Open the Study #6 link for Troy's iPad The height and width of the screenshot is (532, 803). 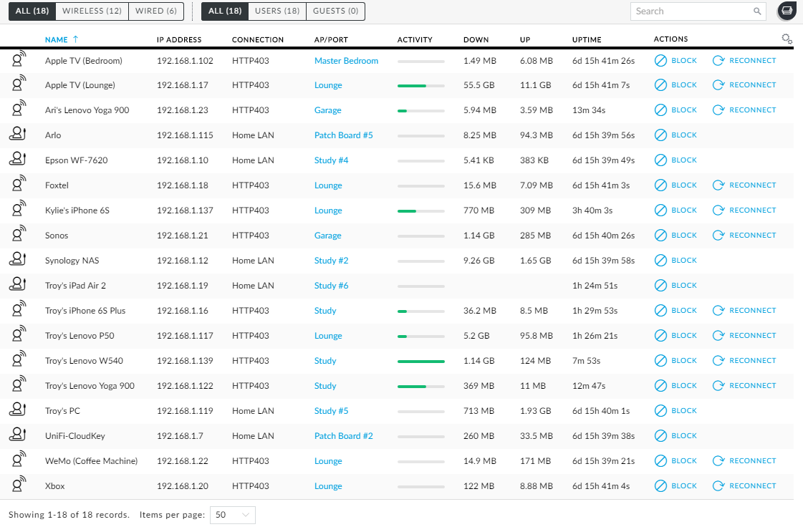pos(331,285)
